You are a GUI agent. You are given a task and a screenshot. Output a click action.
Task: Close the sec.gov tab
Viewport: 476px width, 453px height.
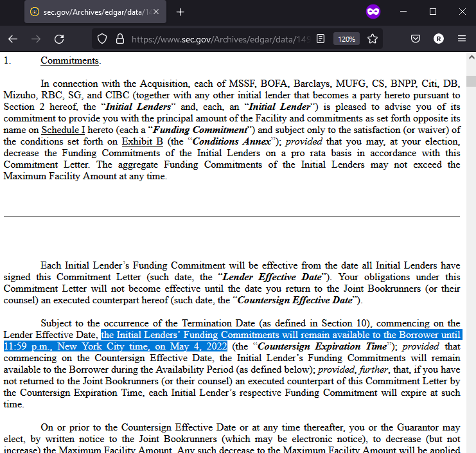click(x=157, y=12)
